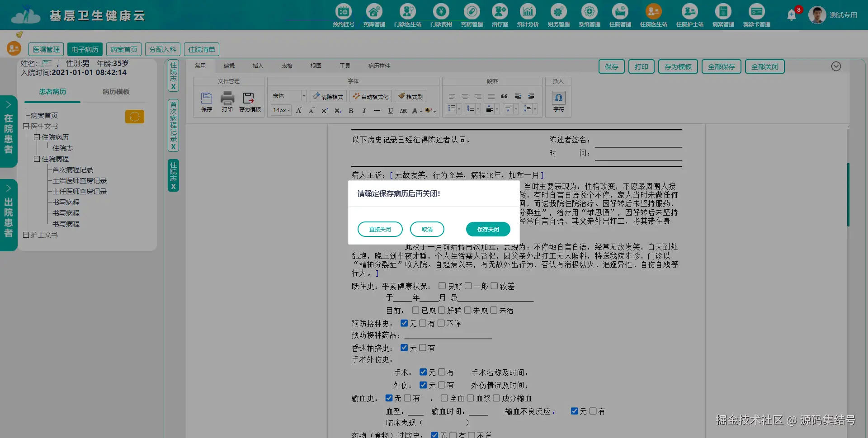Uncheck 无 for 输血不良反应

(575, 411)
